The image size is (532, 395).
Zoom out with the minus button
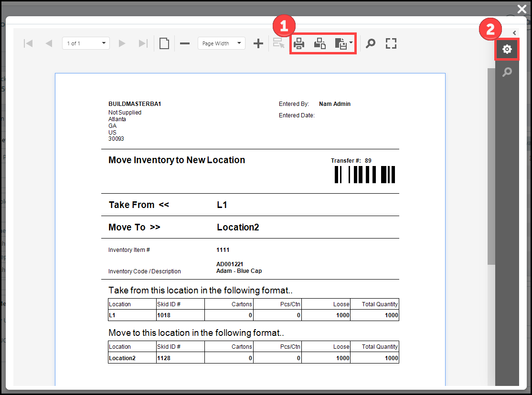tap(185, 43)
